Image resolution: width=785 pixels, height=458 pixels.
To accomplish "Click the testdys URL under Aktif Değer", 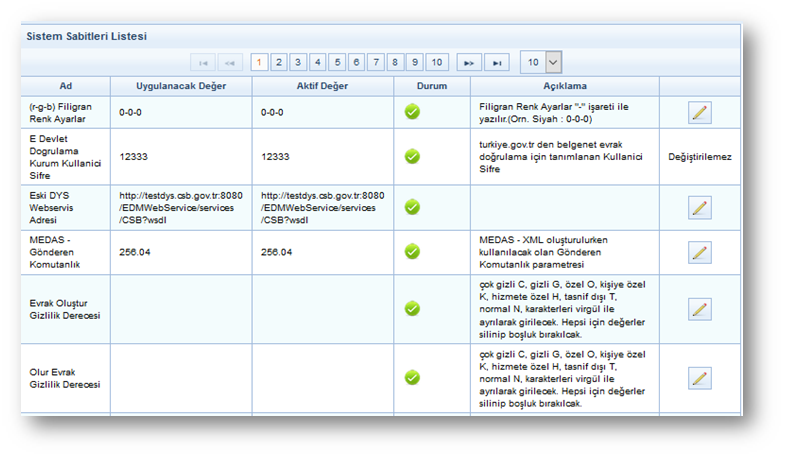I will [x=322, y=208].
